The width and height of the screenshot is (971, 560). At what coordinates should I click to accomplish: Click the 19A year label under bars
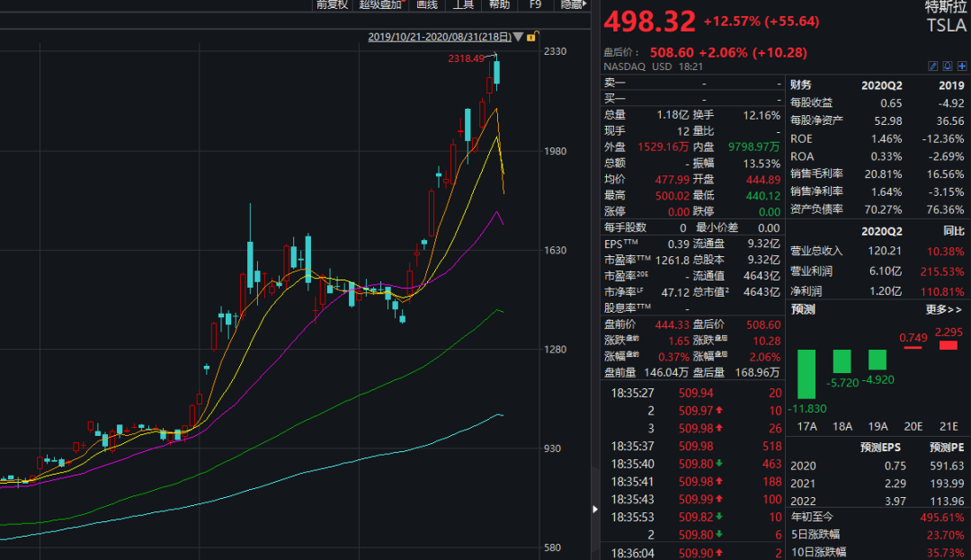pyautogui.click(x=877, y=426)
